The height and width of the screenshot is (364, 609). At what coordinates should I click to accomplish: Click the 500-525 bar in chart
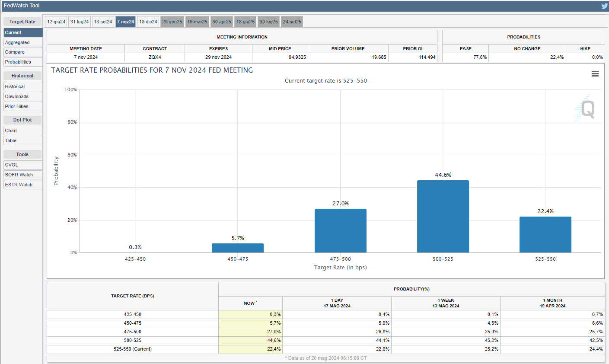[443, 216]
